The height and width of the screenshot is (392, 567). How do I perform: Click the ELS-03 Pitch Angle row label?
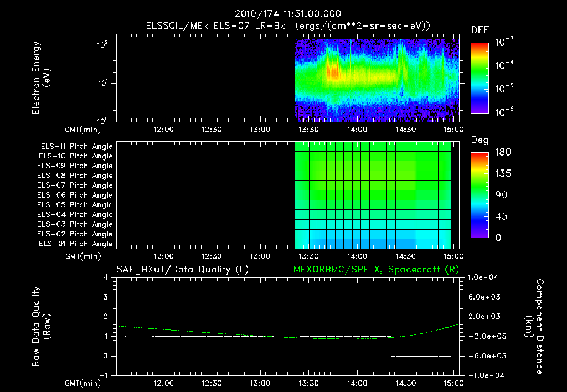click(x=75, y=224)
